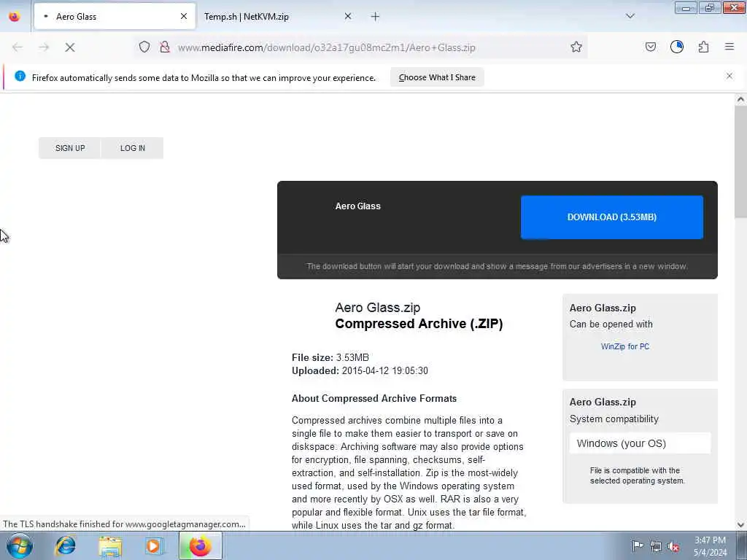Open a new tab
Image resolution: width=747 pixels, height=560 pixels.
(375, 17)
